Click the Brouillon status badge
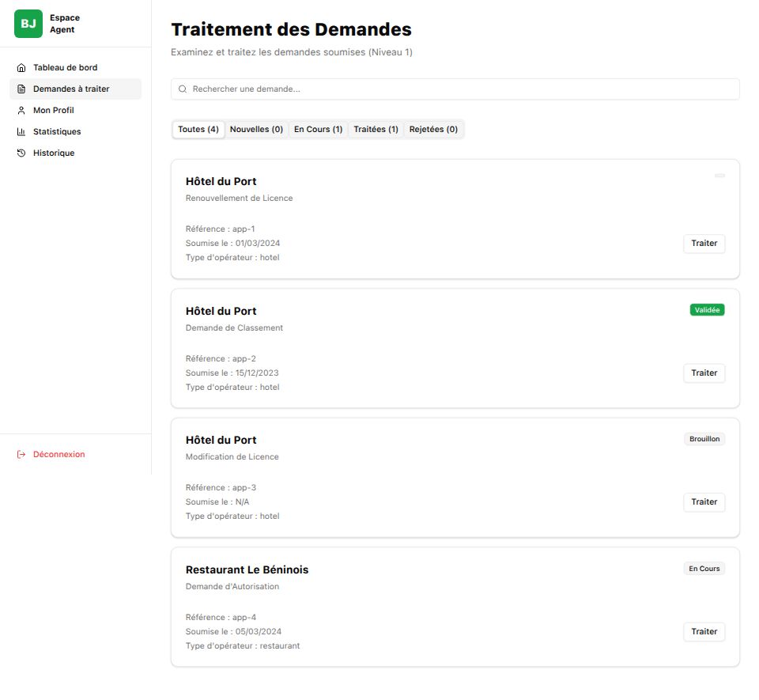 pyautogui.click(x=704, y=439)
